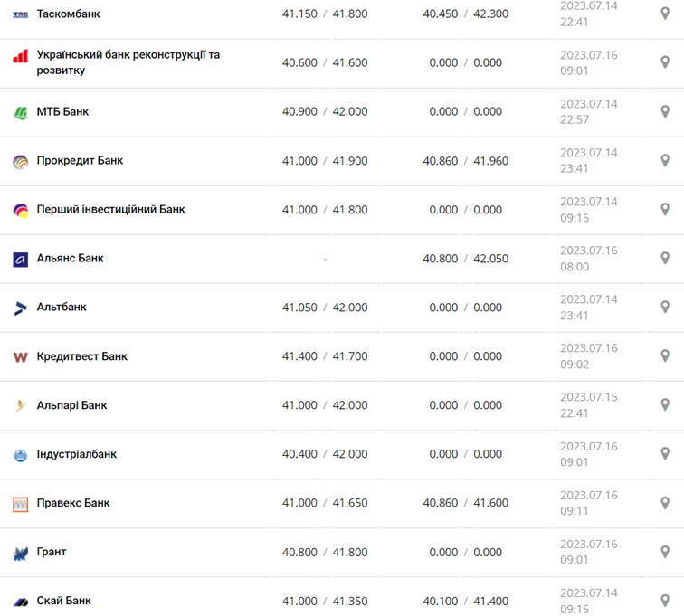Show location pin for Скай Банк

point(665,601)
